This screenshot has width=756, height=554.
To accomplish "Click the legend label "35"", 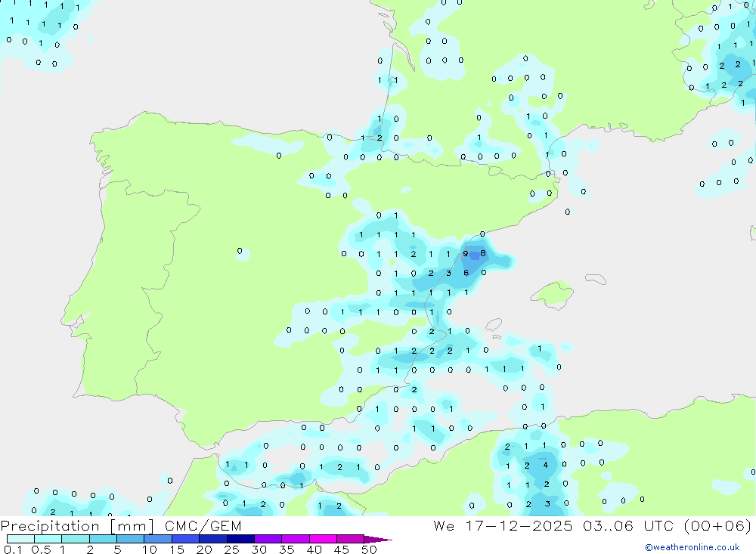I will point(287,549).
